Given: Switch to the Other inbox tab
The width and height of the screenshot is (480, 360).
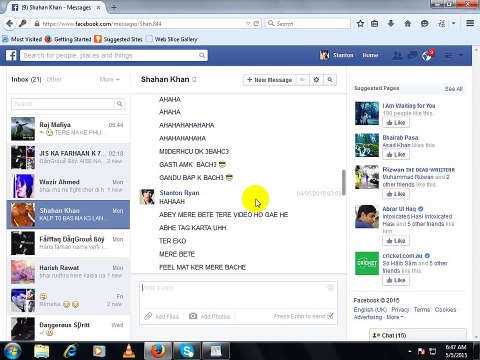Looking at the screenshot, I should click(54, 79).
